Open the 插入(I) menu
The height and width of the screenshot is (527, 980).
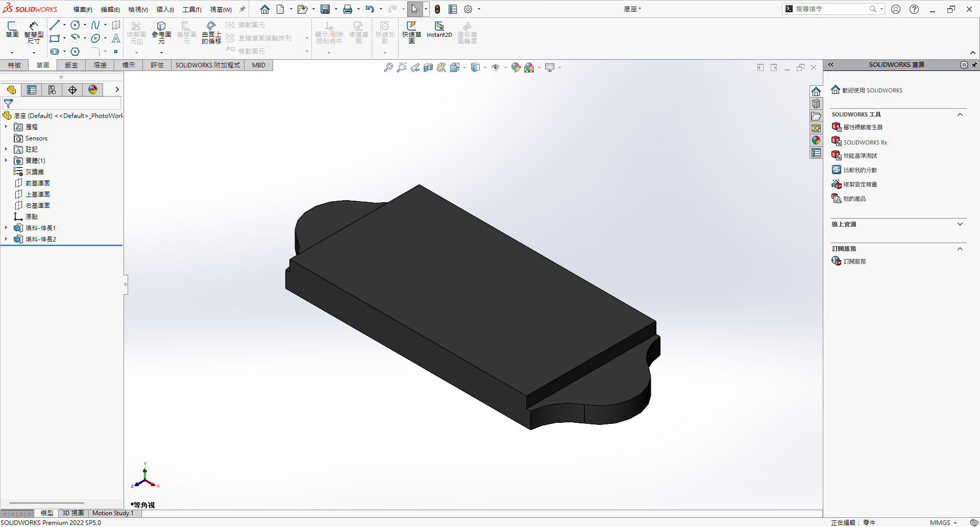[165, 10]
